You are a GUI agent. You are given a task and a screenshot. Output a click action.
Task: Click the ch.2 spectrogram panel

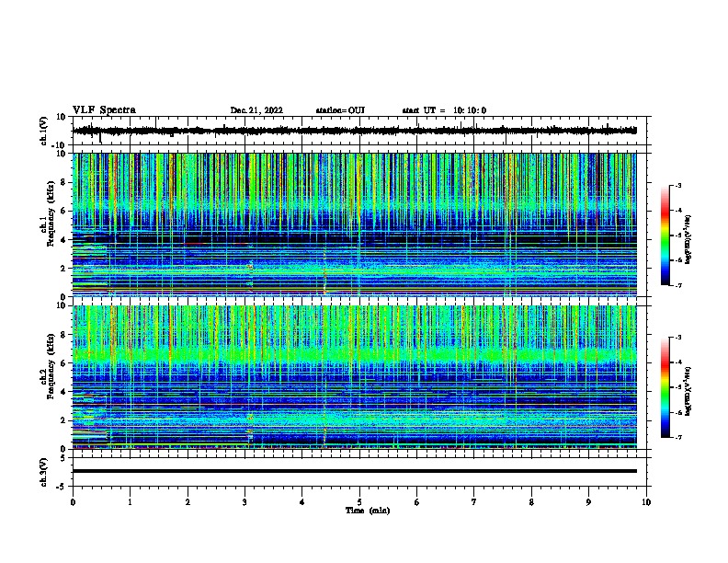[x=354, y=377]
